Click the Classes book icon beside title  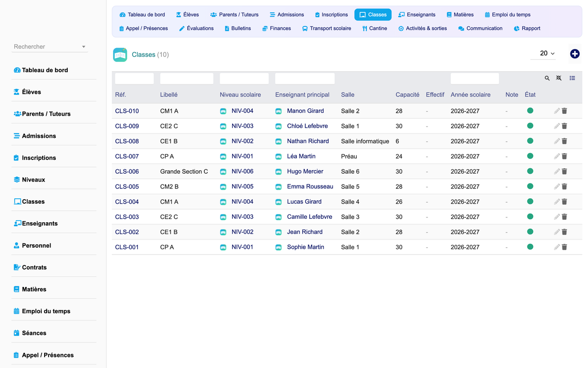pyautogui.click(x=120, y=54)
